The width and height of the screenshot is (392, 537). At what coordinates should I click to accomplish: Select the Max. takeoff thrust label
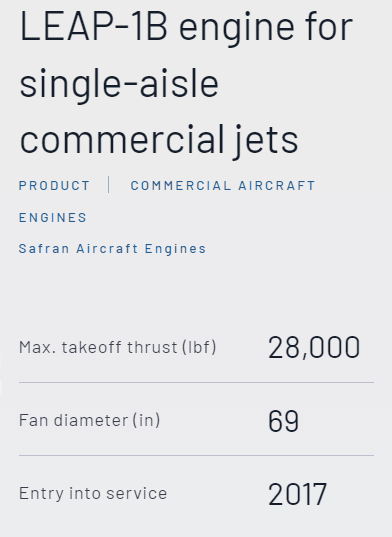click(x=117, y=347)
